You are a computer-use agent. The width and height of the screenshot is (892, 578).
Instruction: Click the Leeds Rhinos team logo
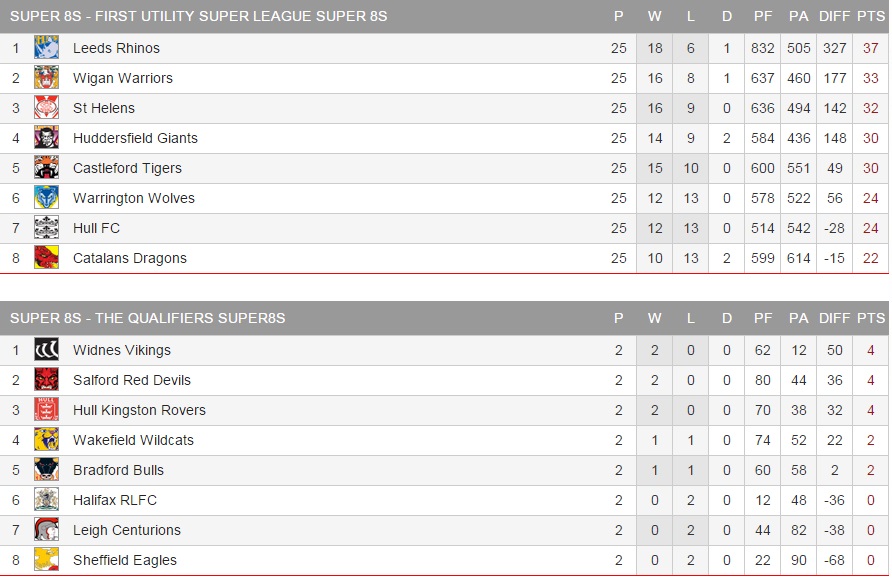pyautogui.click(x=46, y=48)
